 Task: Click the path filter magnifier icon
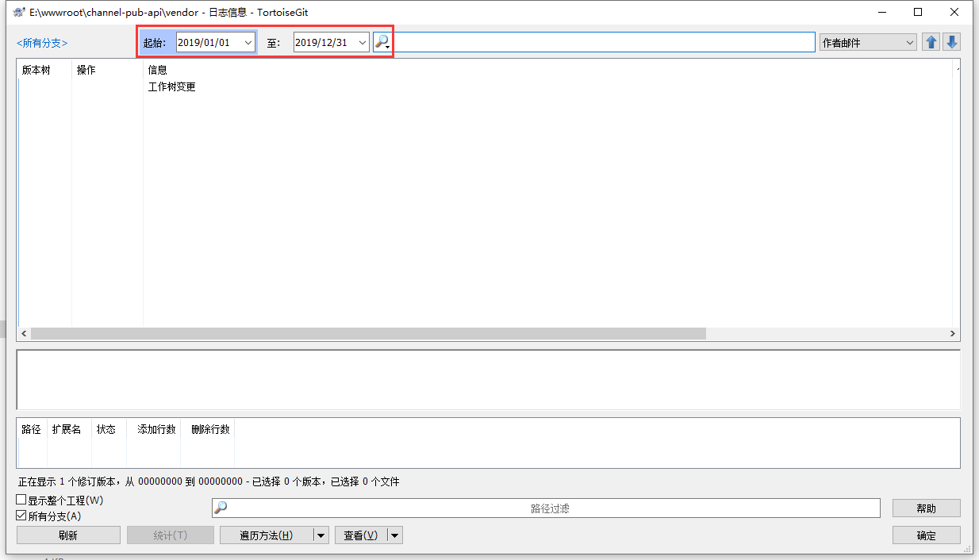[x=221, y=508]
